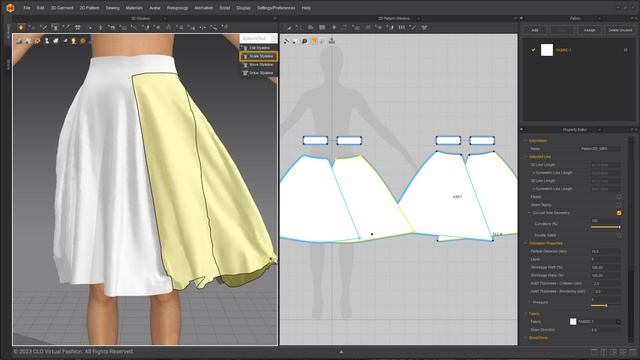Image resolution: width=640 pixels, height=360 pixels.
Task: Click the middle layout icon in bottom-right corner
Action: click(x=613, y=352)
